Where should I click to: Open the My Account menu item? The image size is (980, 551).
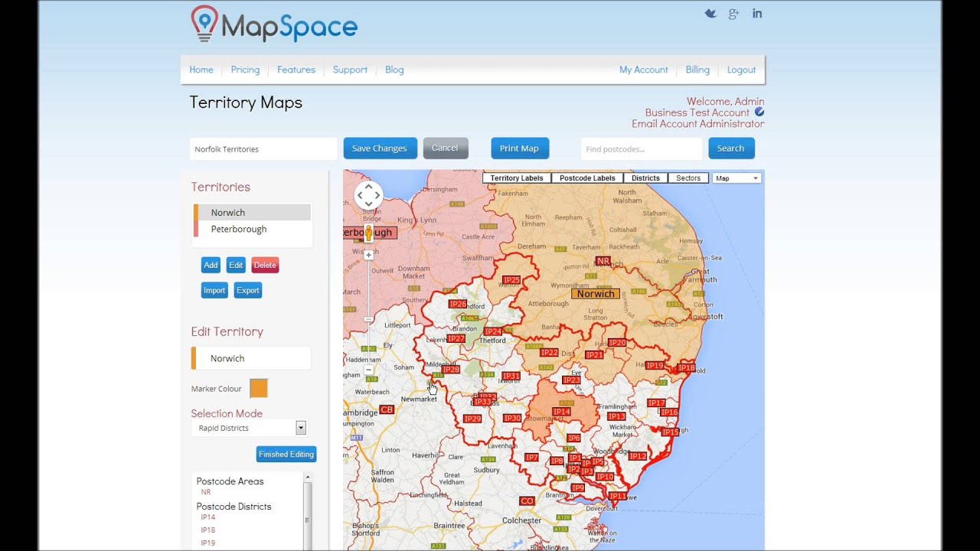644,70
